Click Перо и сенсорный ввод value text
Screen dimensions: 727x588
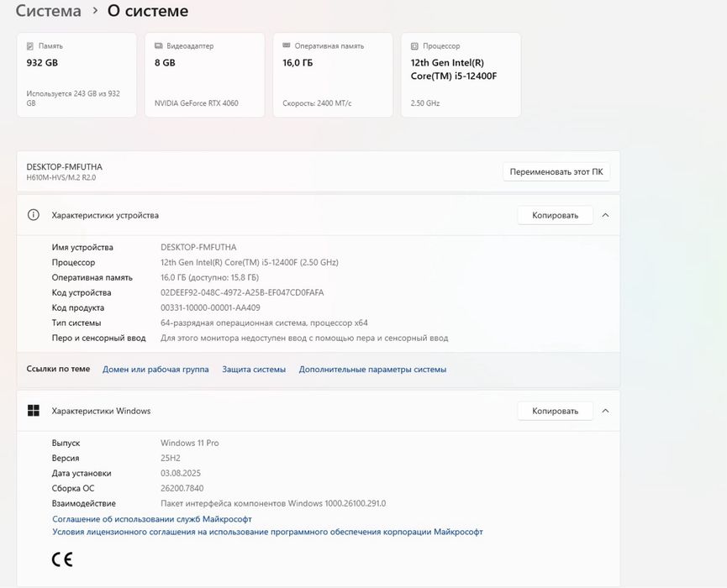(304, 339)
